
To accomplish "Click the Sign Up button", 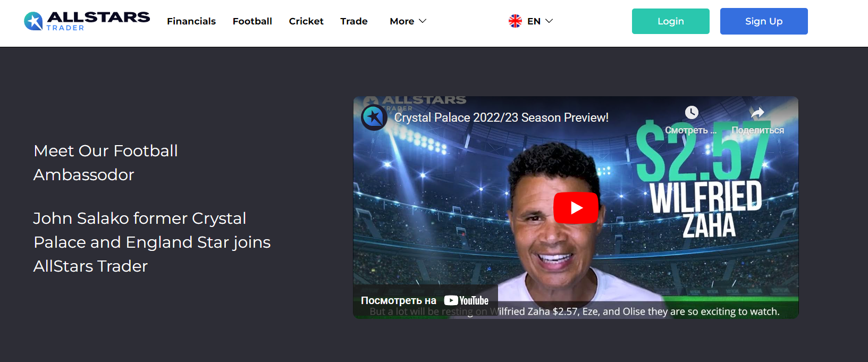I will tap(764, 21).
